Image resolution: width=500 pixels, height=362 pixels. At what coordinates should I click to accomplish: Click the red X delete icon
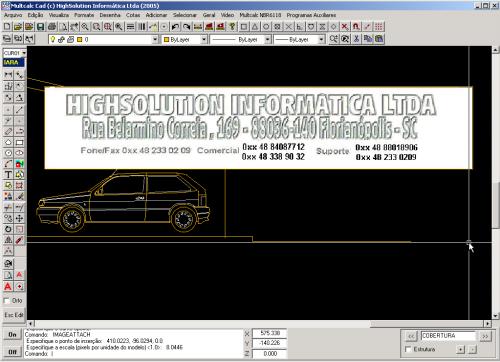point(345,27)
